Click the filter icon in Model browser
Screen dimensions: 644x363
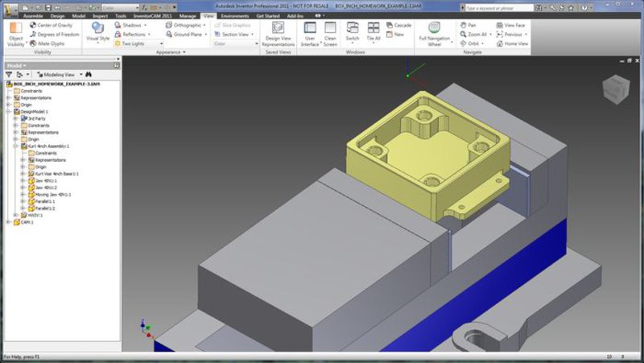(x=9, y=74)
